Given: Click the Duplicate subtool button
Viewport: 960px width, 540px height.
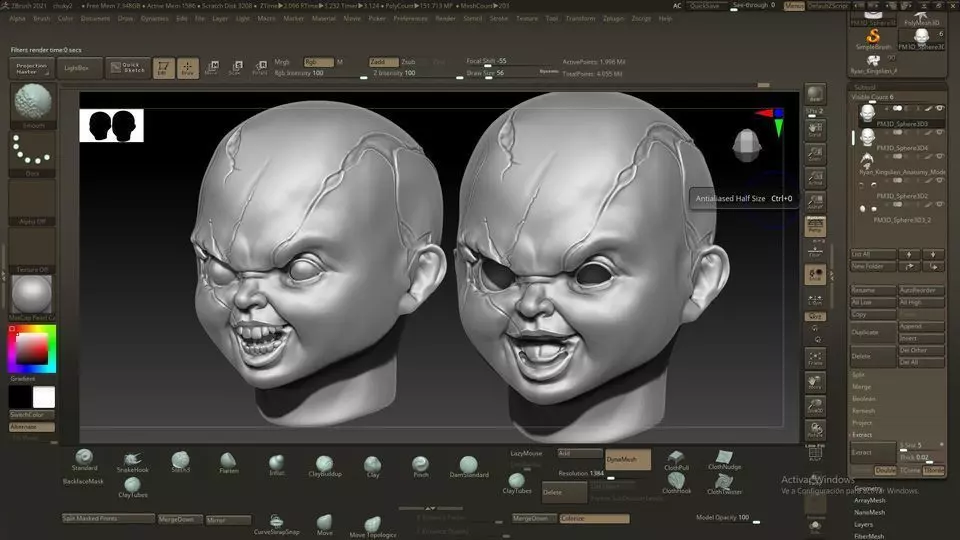Looking at the screenshot, I should pyautogui.click(x=873, y=332).
